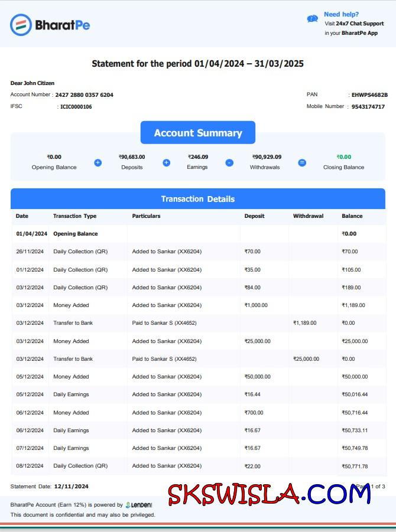Click the equals icon before Closing Balance
396x532 pixels.
click(302, 162)
